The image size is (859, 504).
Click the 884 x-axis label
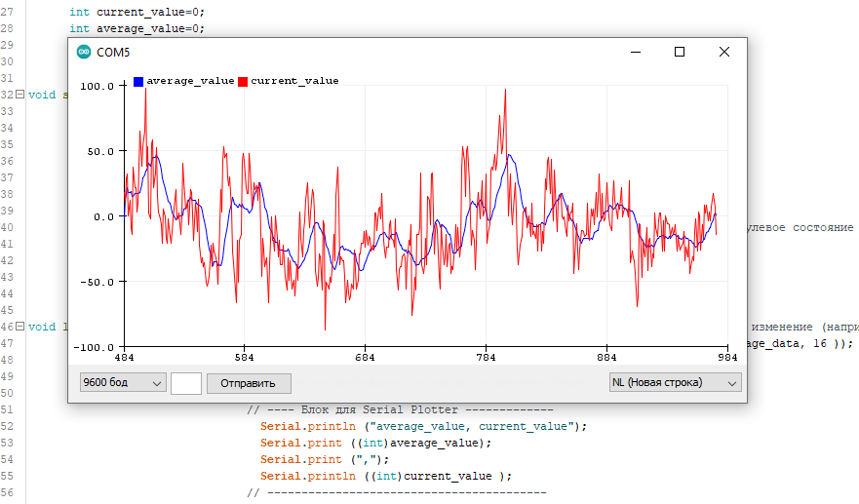pos(606,358)
